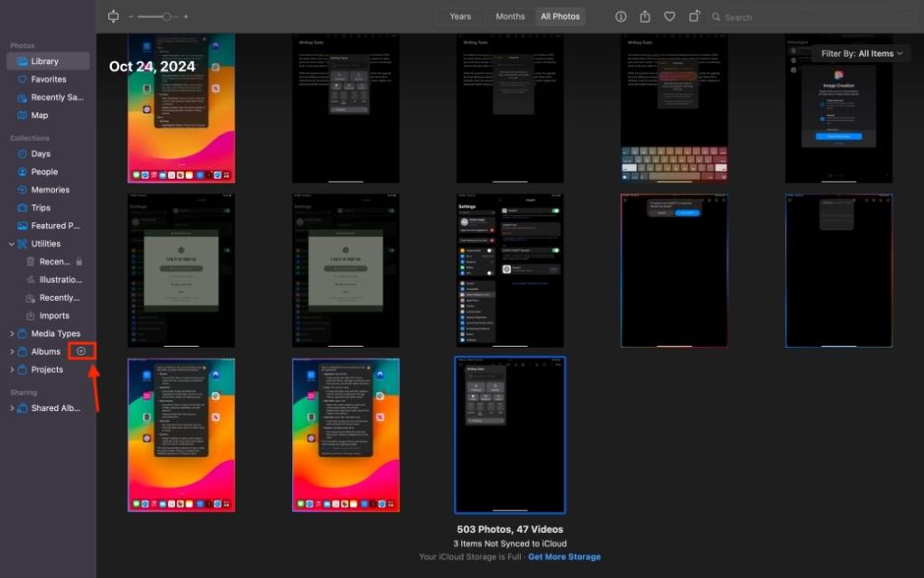924x578 pixels.
Task: Open the Info inspector icon
Action: tap(621, 16)
